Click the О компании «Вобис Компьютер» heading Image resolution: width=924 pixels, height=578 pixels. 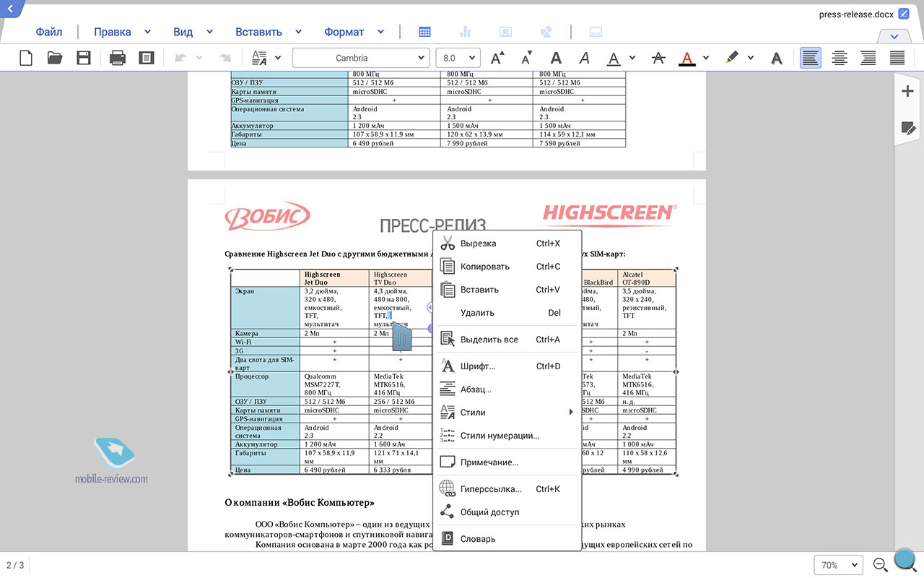[300, 503]
